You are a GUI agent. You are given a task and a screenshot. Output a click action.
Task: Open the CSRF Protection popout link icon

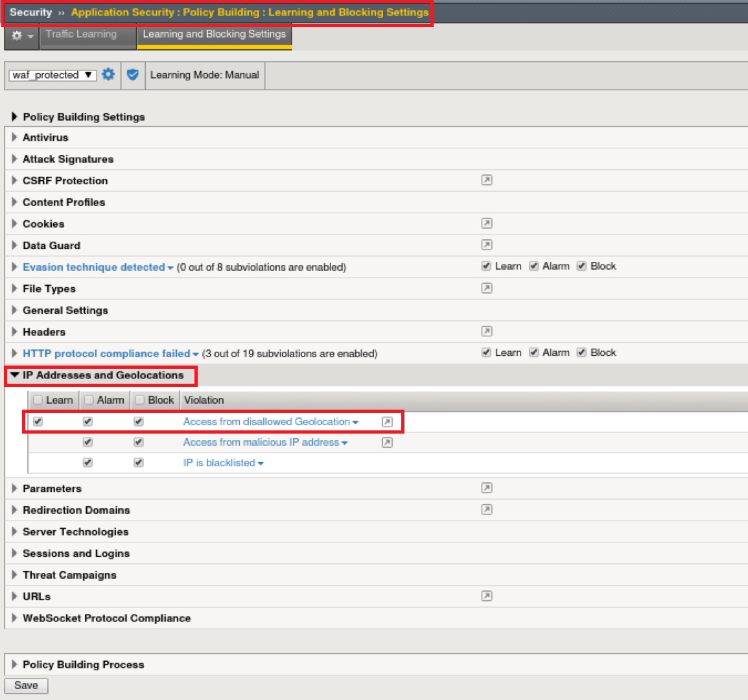[x=487, y=180]
